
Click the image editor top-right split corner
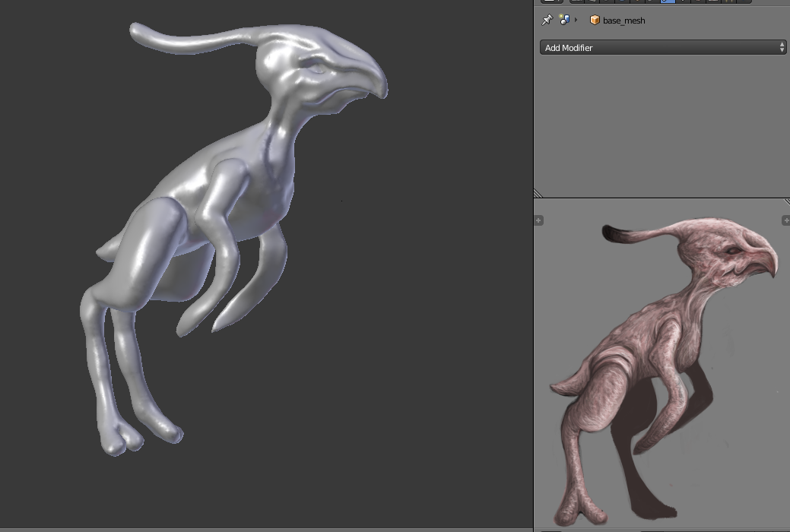[x=787, y=201]
